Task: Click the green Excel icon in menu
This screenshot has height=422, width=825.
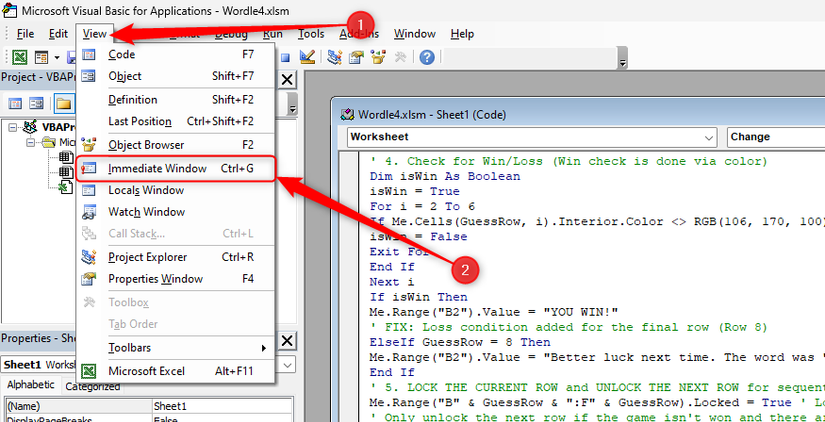Action: coord(89,371)
